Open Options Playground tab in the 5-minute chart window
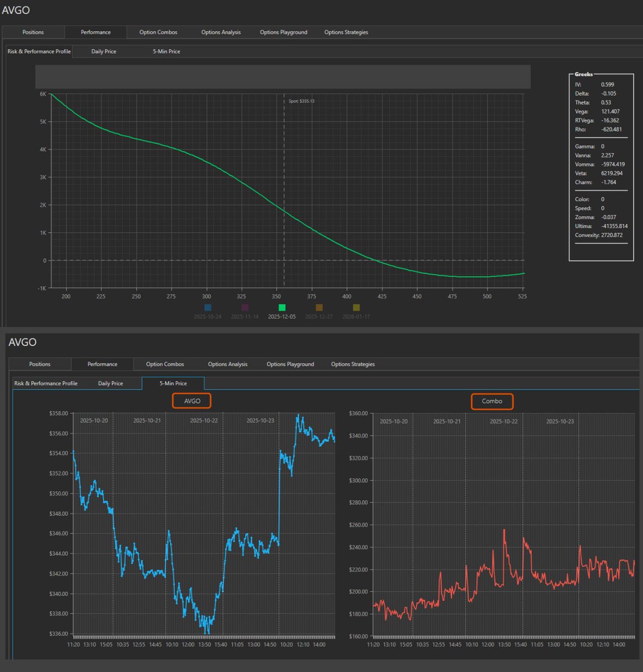This screenshot has height=672, width=643. click(290, 365)
